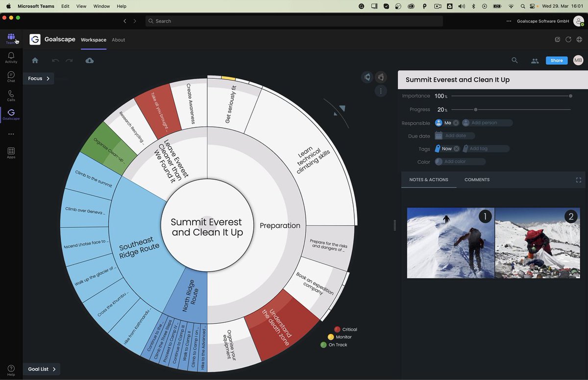Switch to the About tab
This screenshot has width=588, height=380.
(119, 40)
